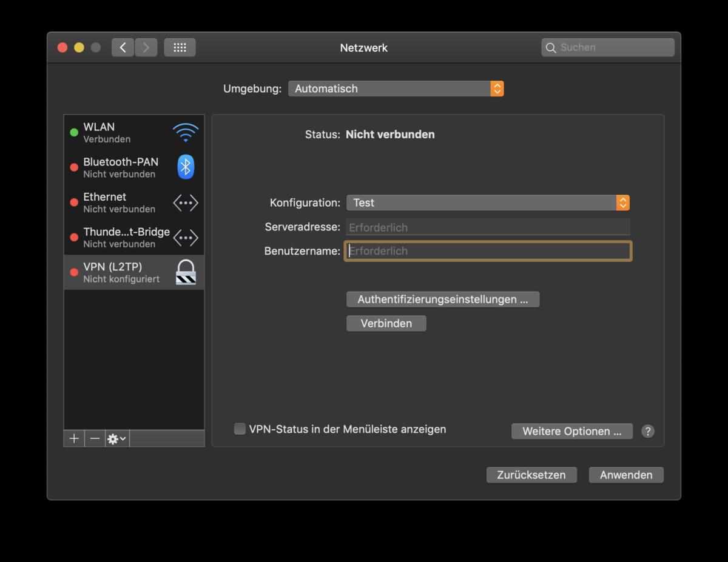
Task: Open Weitere Optionen
Action: tap(572, 431)
